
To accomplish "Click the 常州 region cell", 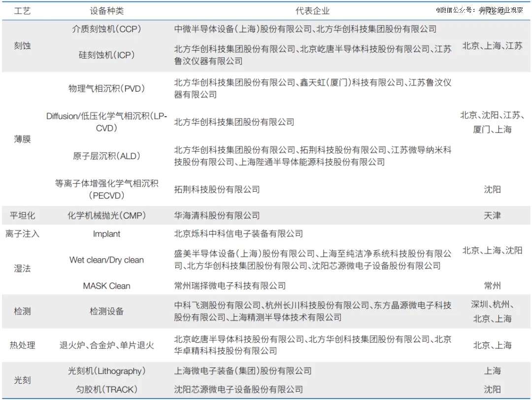I will pyautogui.click(x=492, y=286).
